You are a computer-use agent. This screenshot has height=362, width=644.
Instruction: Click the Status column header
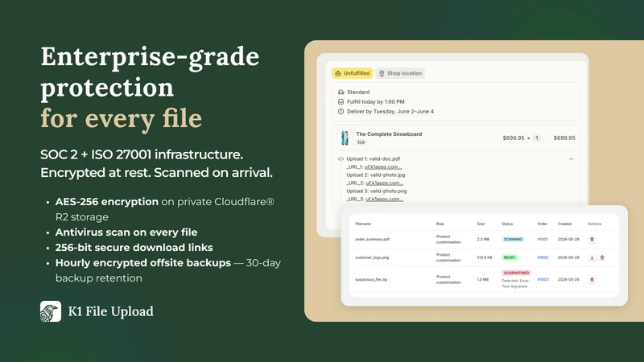507,224
